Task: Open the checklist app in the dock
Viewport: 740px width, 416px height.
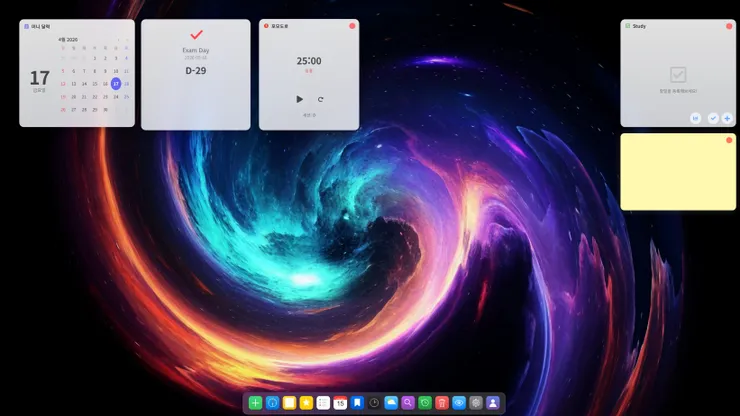Action: click(x=323, y=403)
